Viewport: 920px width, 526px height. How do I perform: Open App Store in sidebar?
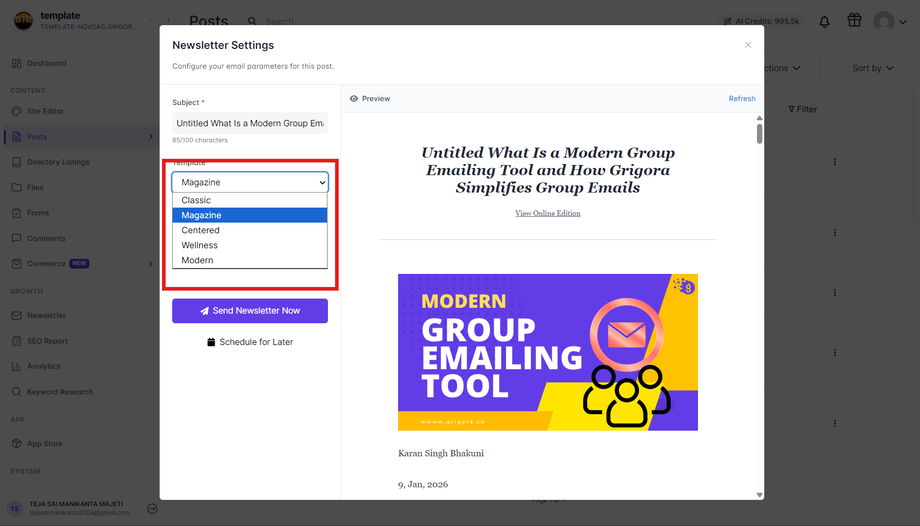click(x=45, y=444)
